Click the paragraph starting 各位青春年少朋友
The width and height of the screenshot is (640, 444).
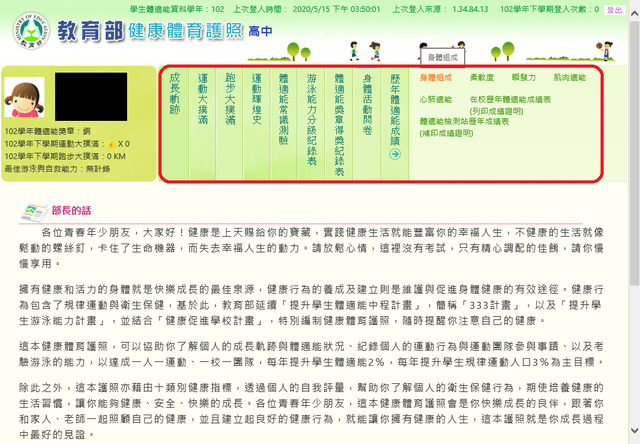(311, 248)
